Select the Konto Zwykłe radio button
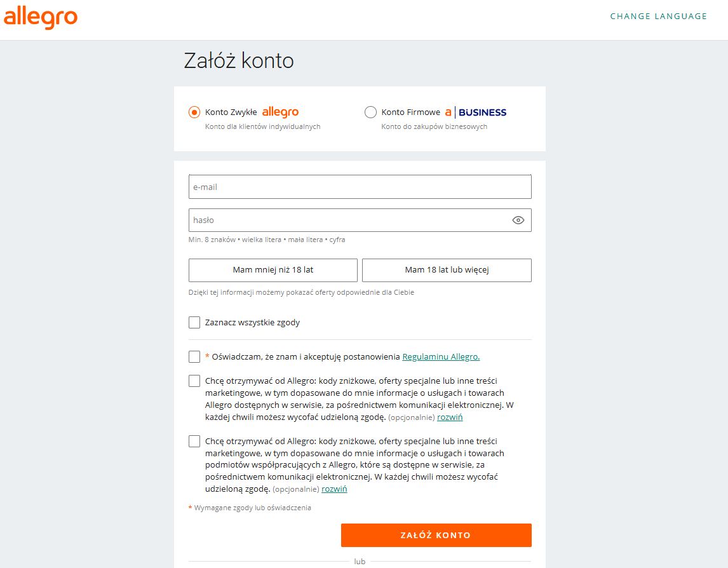 point(194,112)
